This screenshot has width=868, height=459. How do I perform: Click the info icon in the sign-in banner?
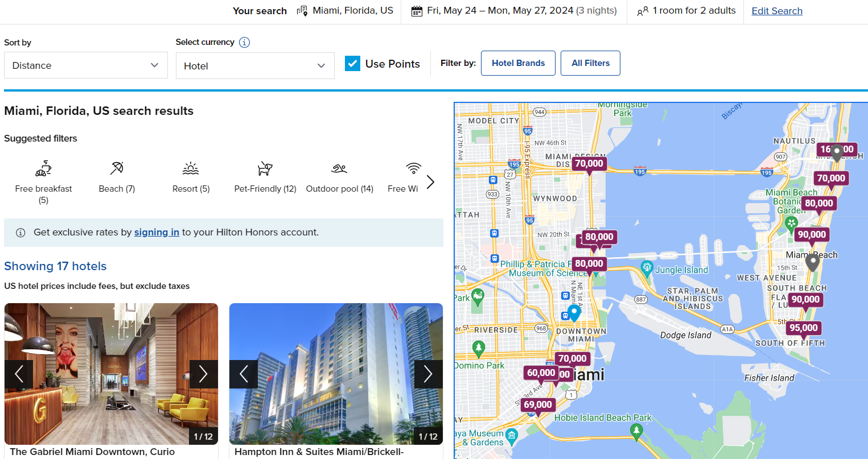point(21,232)
